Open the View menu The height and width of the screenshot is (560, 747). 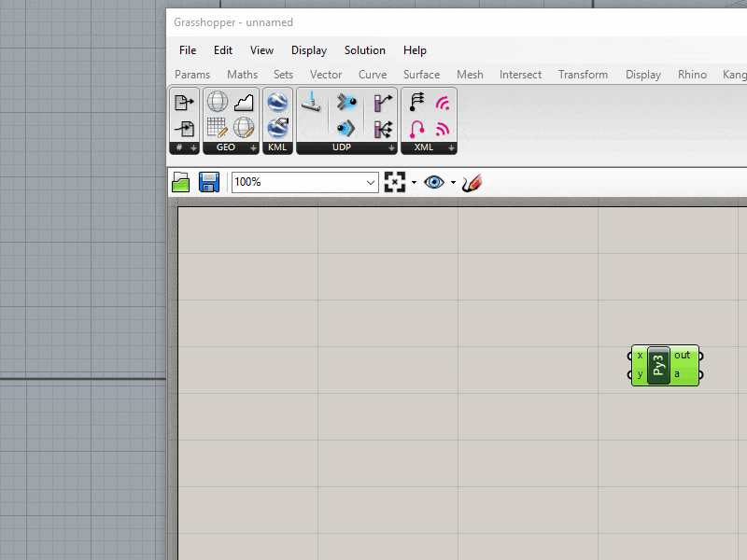click(x=262, y=50)
